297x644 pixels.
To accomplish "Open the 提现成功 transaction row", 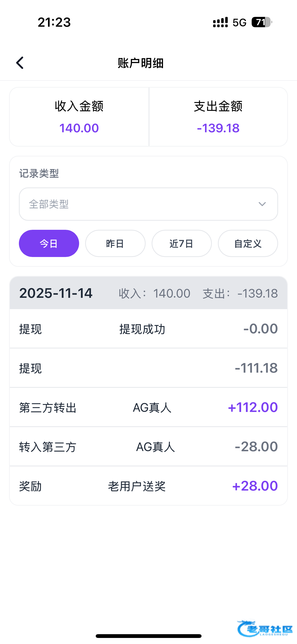I will click(x=148, y=329).
